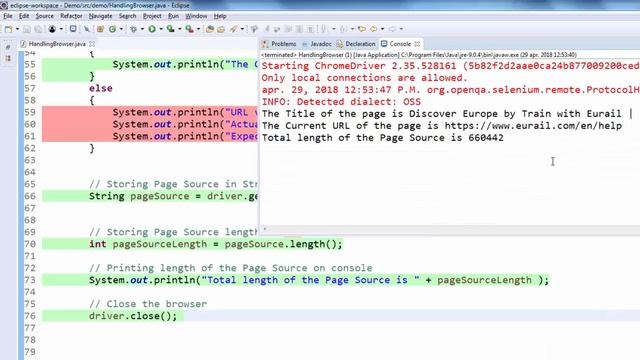Click the terminated HandlingBrowser console header text
The image size is (640, 360).
click(419, 55)
